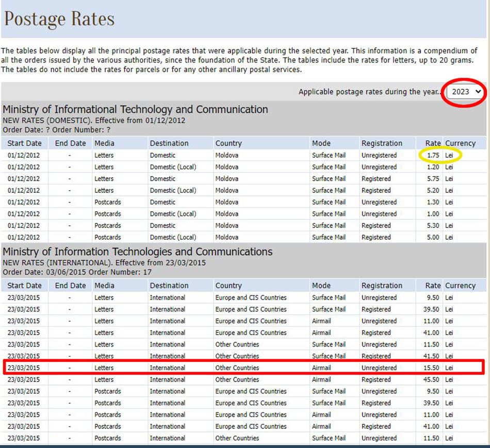Click the 5.20 rate cell
490x448 pixels.
click(x=433, y=191)
